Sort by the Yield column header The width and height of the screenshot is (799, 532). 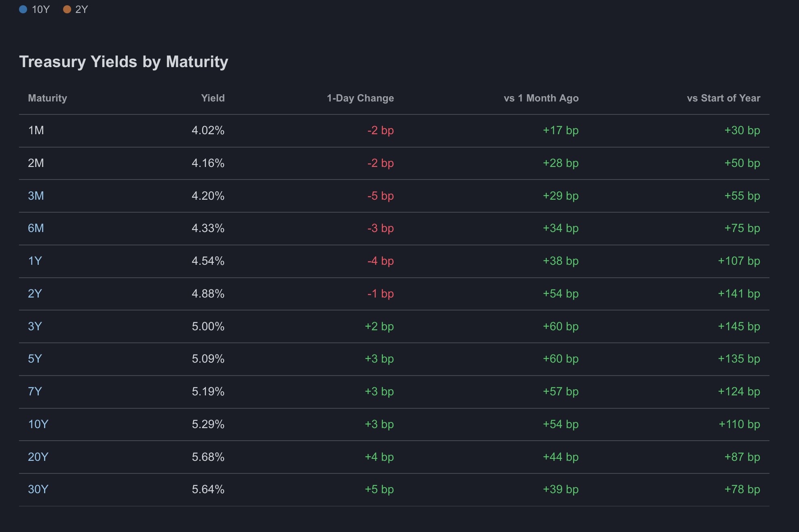click(213, 98)
